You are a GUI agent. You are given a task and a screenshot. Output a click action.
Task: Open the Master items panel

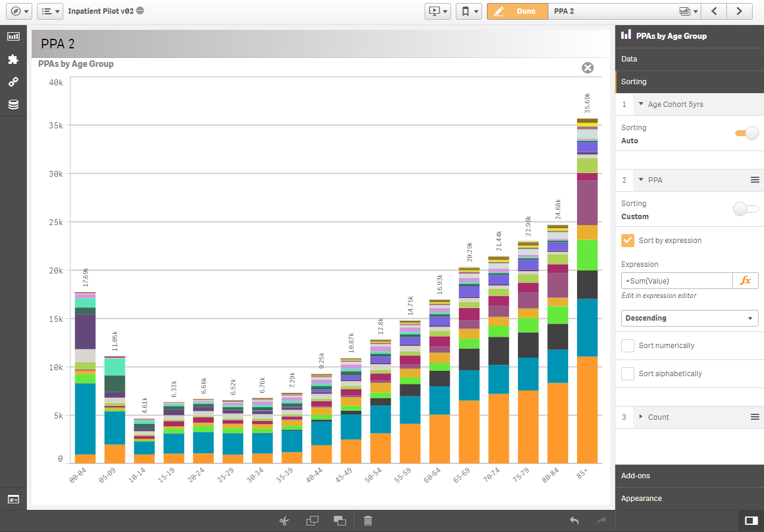[13, 82]
